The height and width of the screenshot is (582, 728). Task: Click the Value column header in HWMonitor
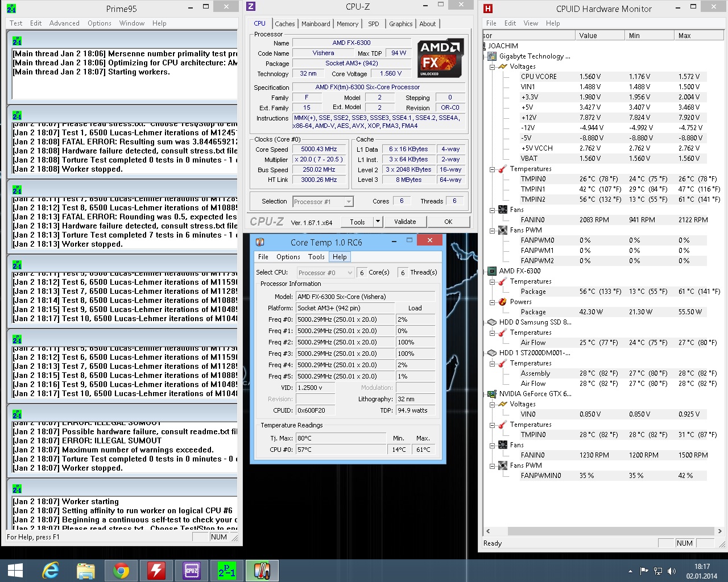click(x=599, y=35)
